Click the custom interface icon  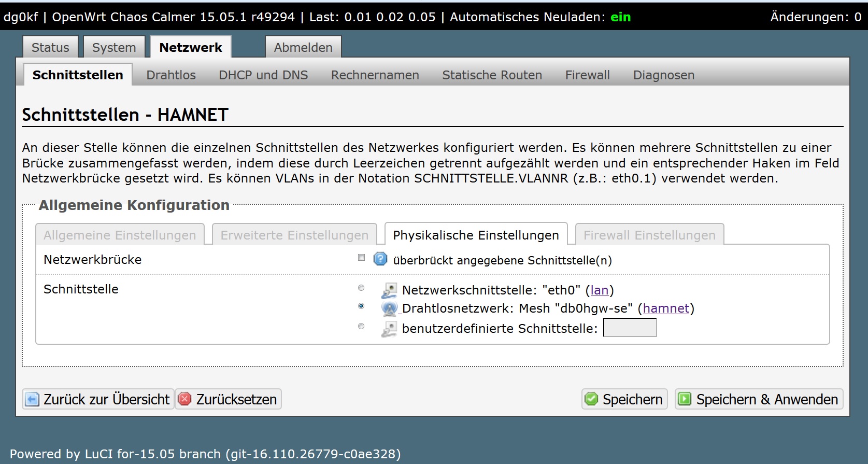coord(389,329)
